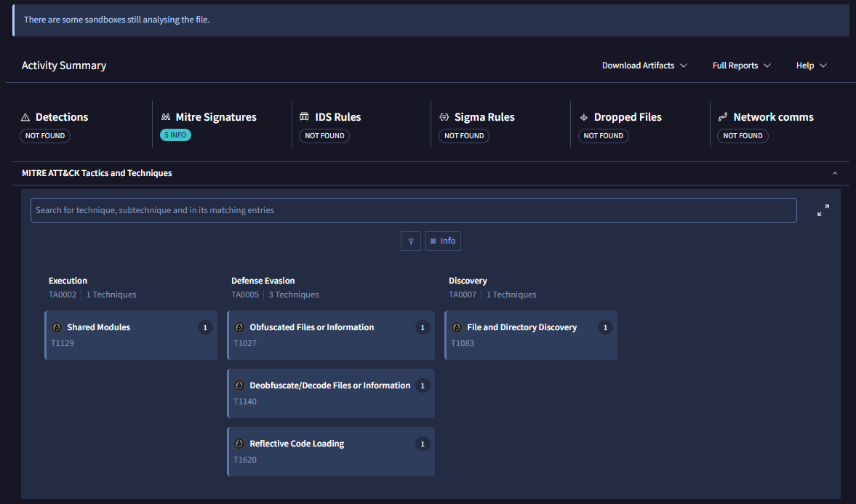The width and height of the screenshot is (856, 504).
Task: Click the Detections warning triangle icon
Action: [x=25, y=117]
